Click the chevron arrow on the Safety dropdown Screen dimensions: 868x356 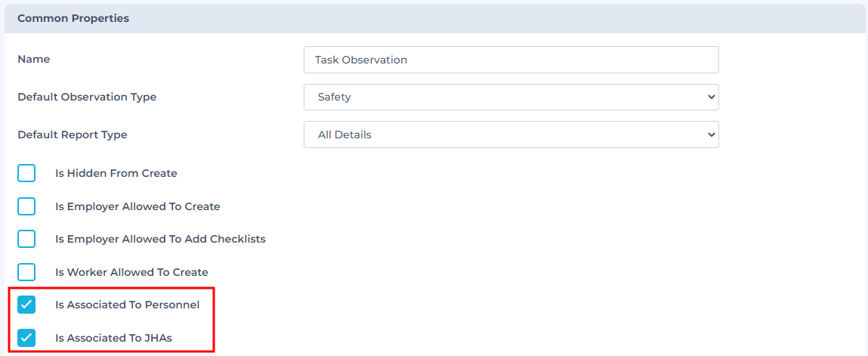(x=711, y=97)
